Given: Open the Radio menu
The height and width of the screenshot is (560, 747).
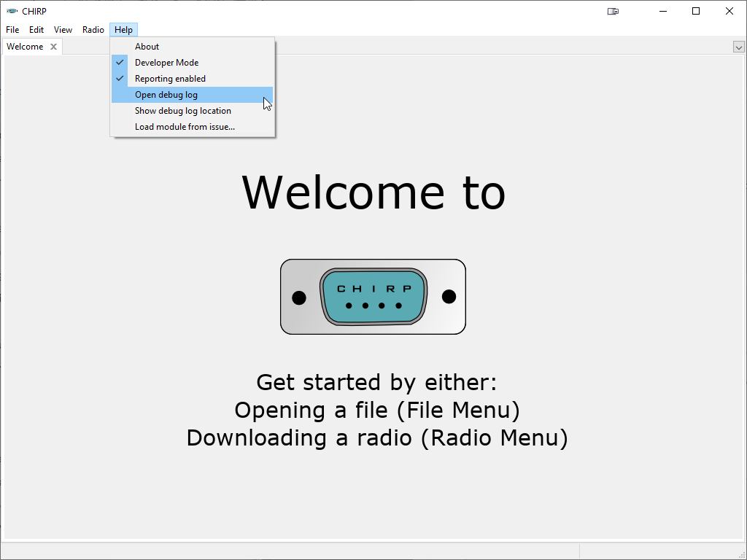Looking at the screenshot, I should [93, 29].
